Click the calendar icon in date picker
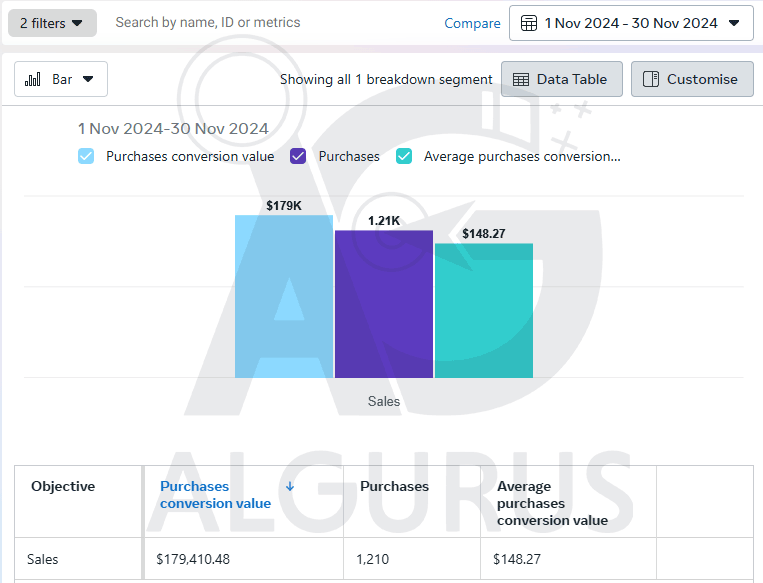This screenshot has height=583, width=763. [529, 23]
